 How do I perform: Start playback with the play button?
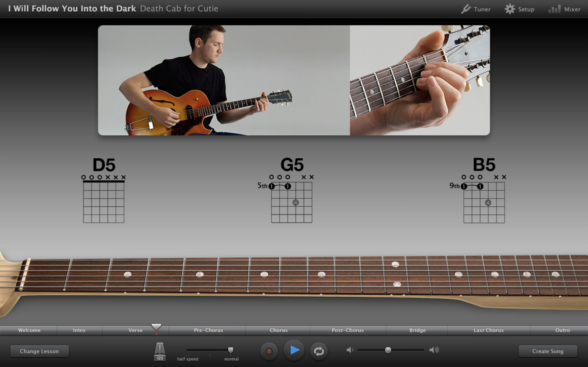coord(294,350)
